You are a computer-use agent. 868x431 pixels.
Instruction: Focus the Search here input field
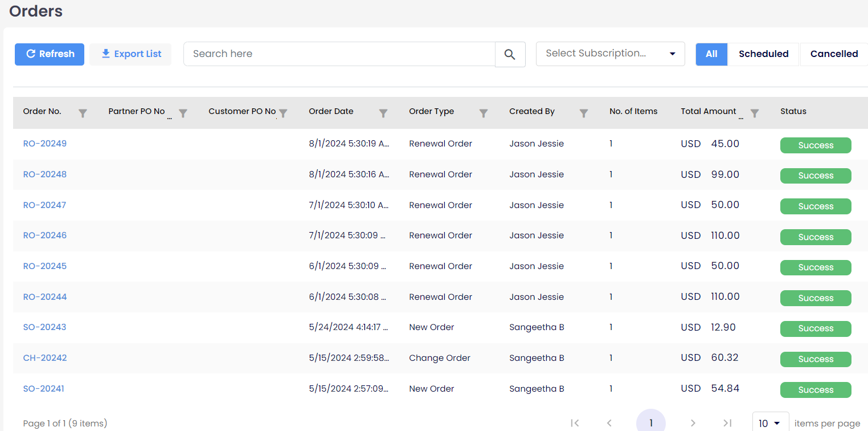[x=339, y=54]
